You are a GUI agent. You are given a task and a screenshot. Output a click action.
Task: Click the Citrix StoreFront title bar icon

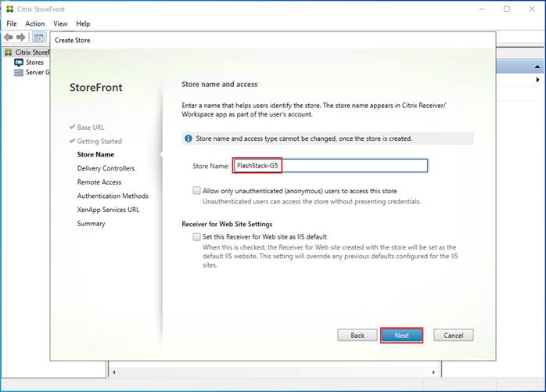click(9, 9)
